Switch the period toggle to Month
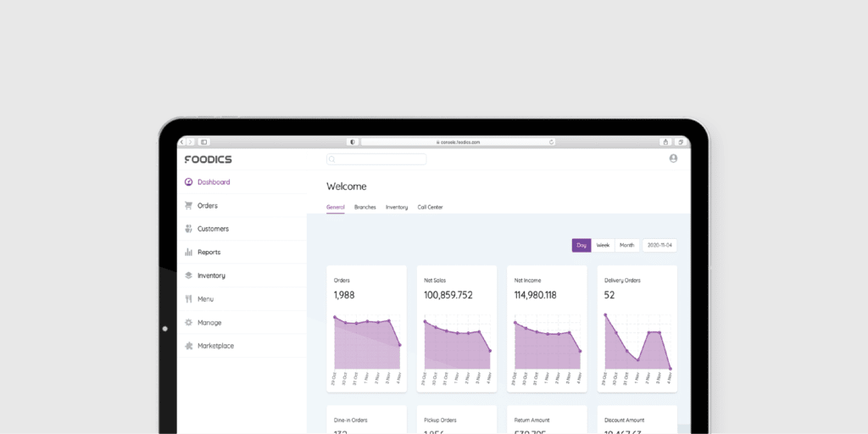The width and height of the screenshot is (868, 434). pyautogui.click(x=626, y=245)
